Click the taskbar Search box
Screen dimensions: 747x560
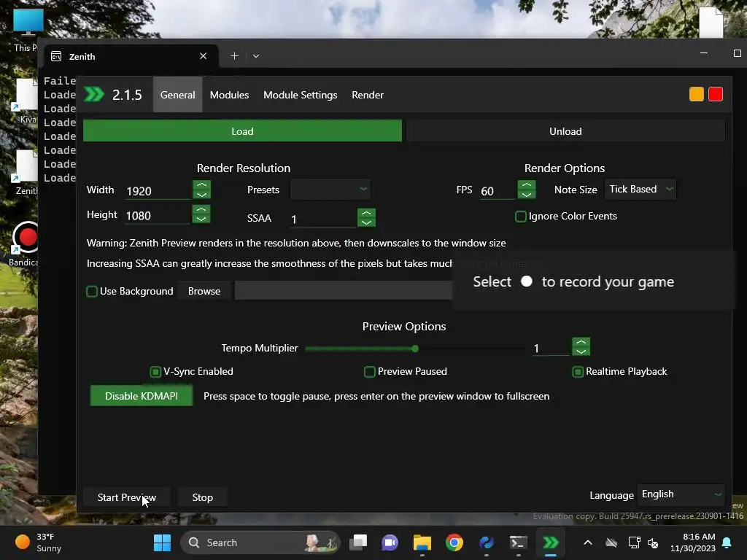[x=260, y=542]
